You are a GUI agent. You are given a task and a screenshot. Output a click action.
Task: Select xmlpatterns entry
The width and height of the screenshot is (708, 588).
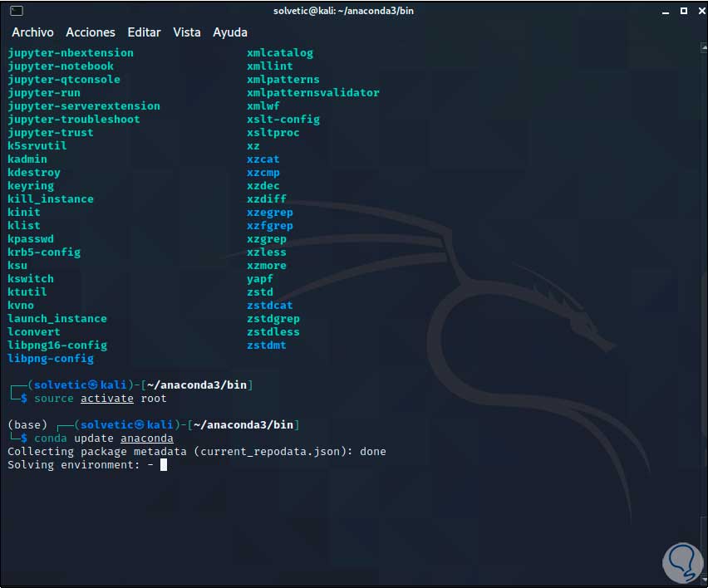(283, 80)
